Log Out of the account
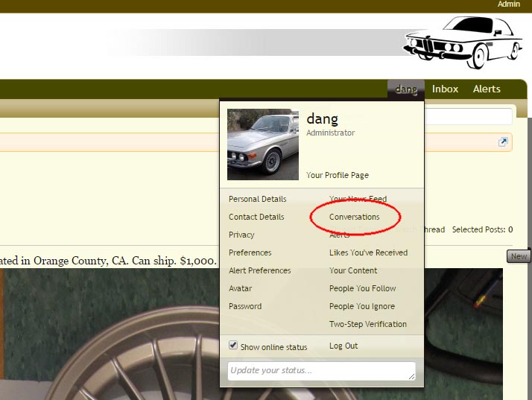 (x=343, y=346)
